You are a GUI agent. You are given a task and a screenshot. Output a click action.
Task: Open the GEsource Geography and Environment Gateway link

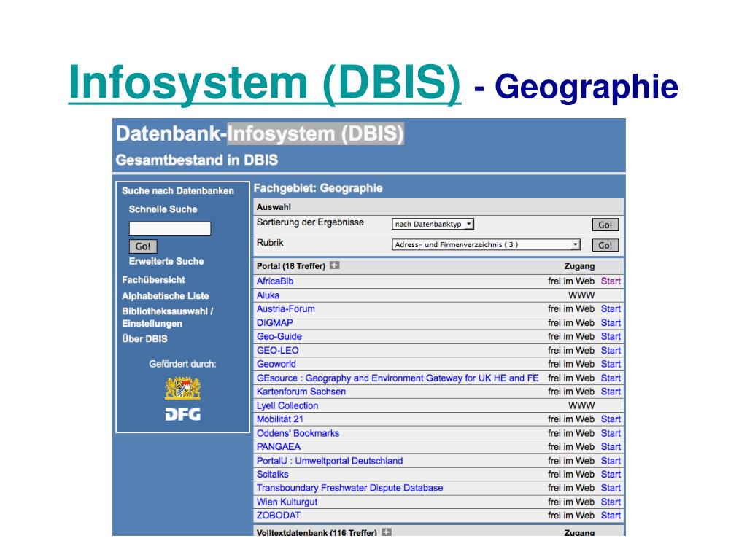pos(398,378)
